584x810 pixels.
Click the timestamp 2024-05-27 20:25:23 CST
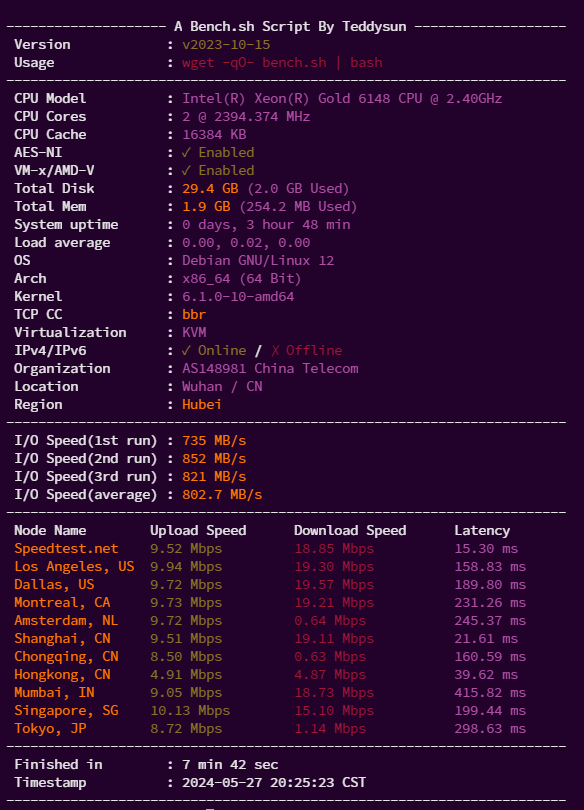coord(274,783)
